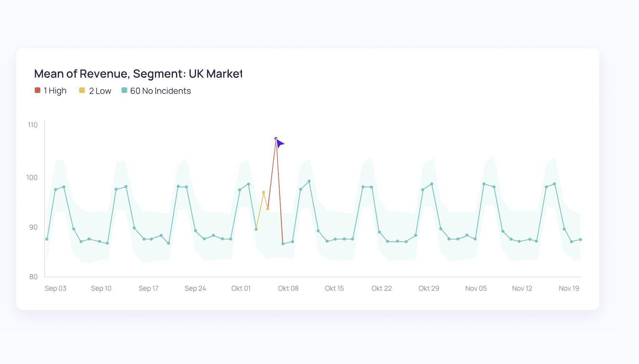Image resolution: width=639 pixels, height=364 pixels.
Task: Click the red High legend swatch
Action: [38, 90]
